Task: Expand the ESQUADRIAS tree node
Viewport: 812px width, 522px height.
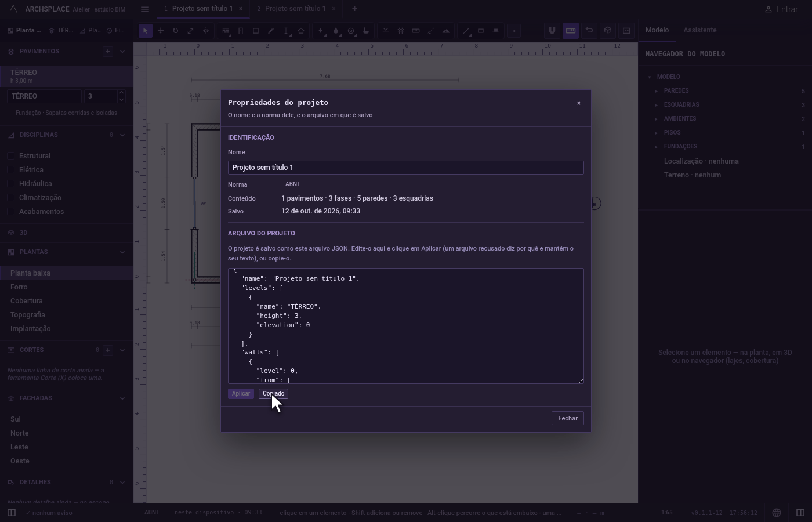Action: [657, 105]
